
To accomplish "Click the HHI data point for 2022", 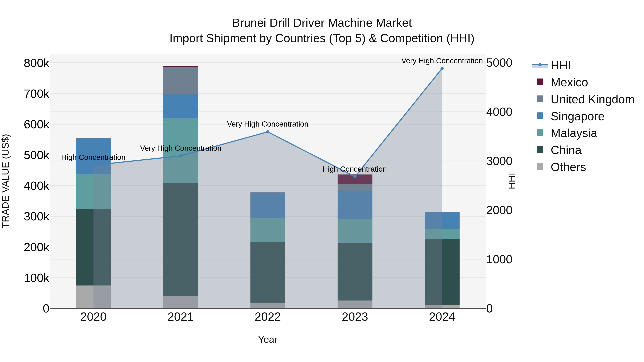I will 268,132.
